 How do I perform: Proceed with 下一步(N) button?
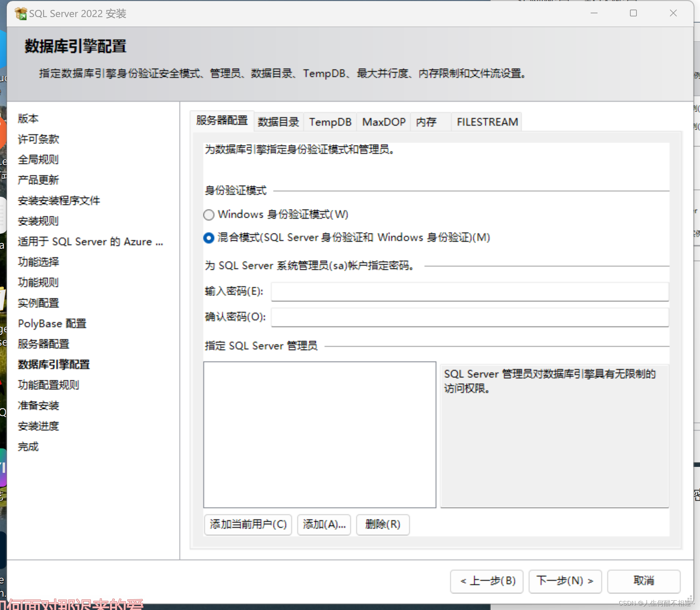click(x=565, y=581)
